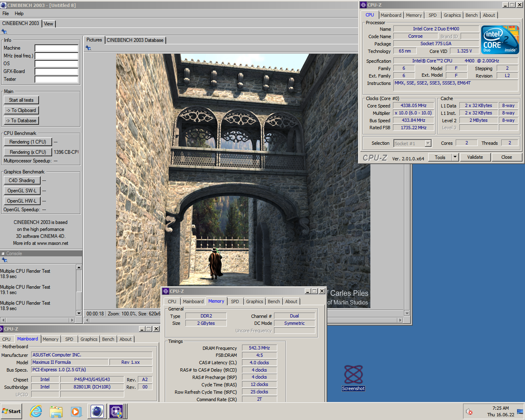Open the Bench tab in the top CPU-Z window
The height and width of the screenshot is (420, 525).
[471, 15]
